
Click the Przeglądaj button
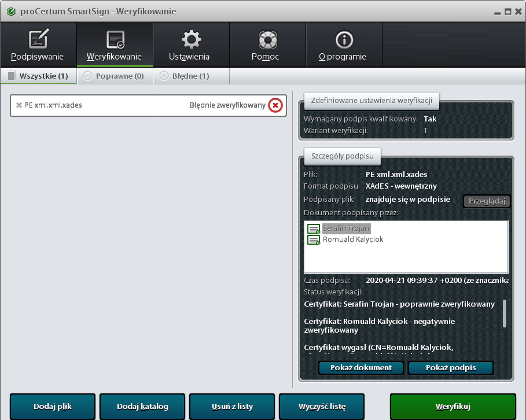point(487,201)
